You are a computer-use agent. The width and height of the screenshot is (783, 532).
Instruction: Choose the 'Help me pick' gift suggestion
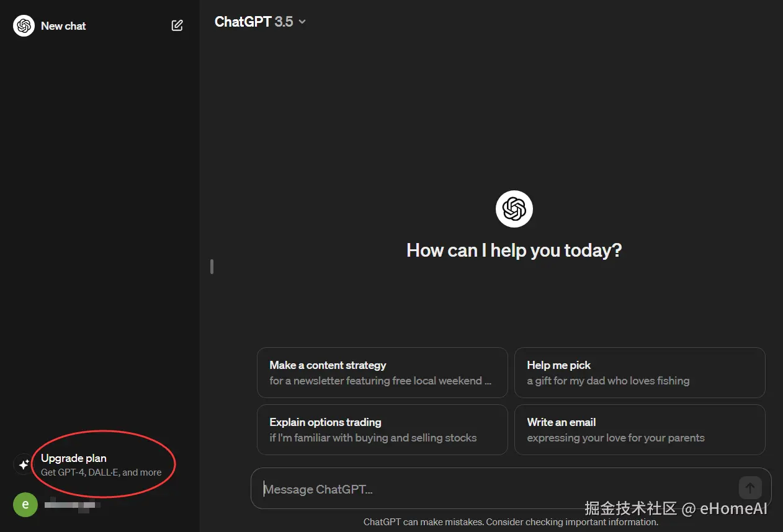point(640,373)
